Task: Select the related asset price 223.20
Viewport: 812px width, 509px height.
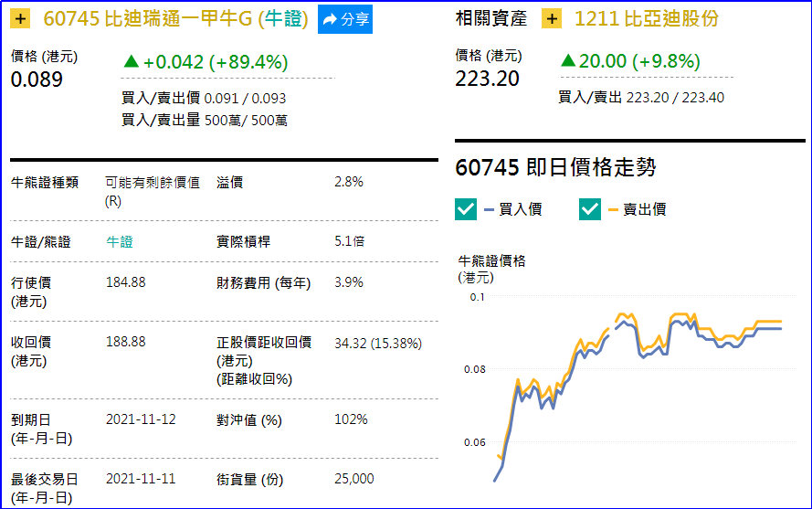Action: click(x=488, y=79)
